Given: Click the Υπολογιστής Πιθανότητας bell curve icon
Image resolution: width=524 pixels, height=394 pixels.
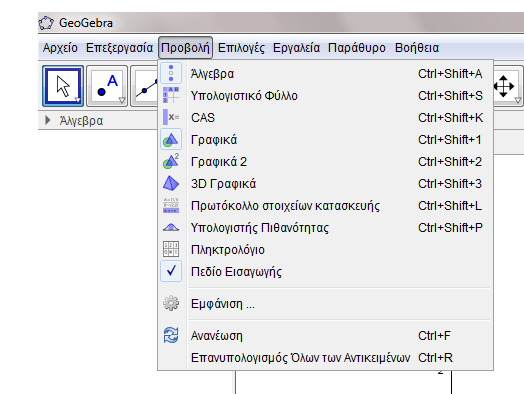Looking at the screenshot, I should (x=171, y=228).
